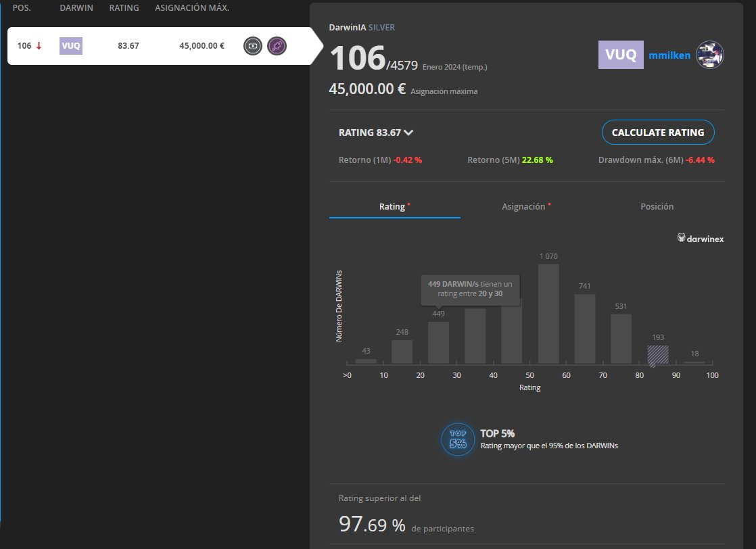Click the RATING column header
The width and height of the screenshot is (756, 549).
(x=124, y=7)
